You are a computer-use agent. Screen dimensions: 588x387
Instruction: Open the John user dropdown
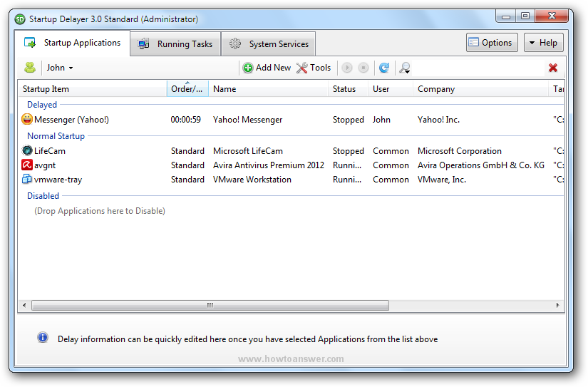pos(60,68)
